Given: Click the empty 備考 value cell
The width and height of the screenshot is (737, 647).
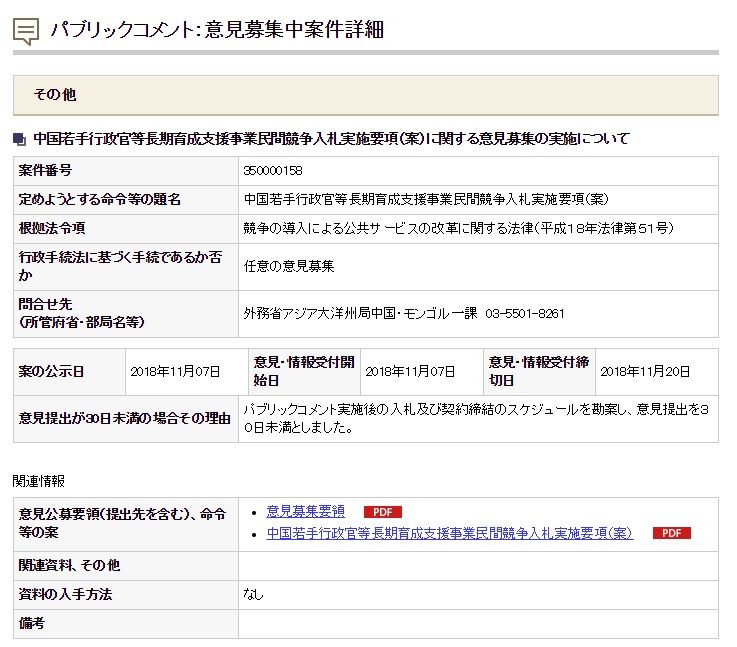Looking at the screenshot, I should point(478,623).
